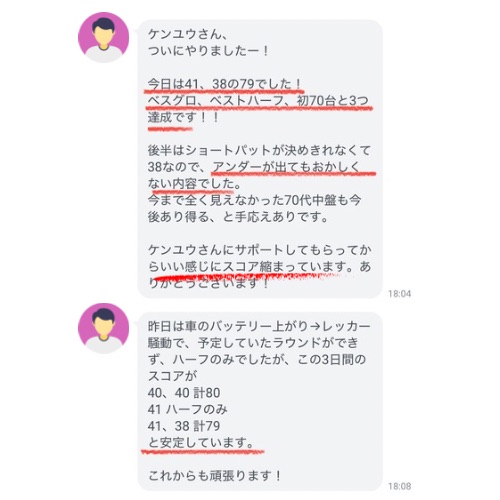This screenshot has width=500, height=500.
Task: Click the 18:04 timestamp
Action: [x=399, y=294]
